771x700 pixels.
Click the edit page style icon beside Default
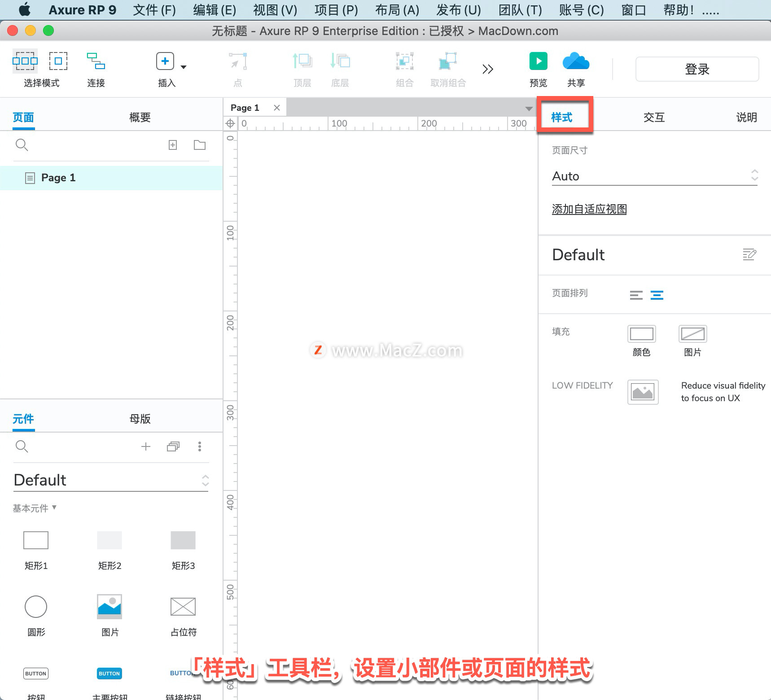(x=749, y=254)
